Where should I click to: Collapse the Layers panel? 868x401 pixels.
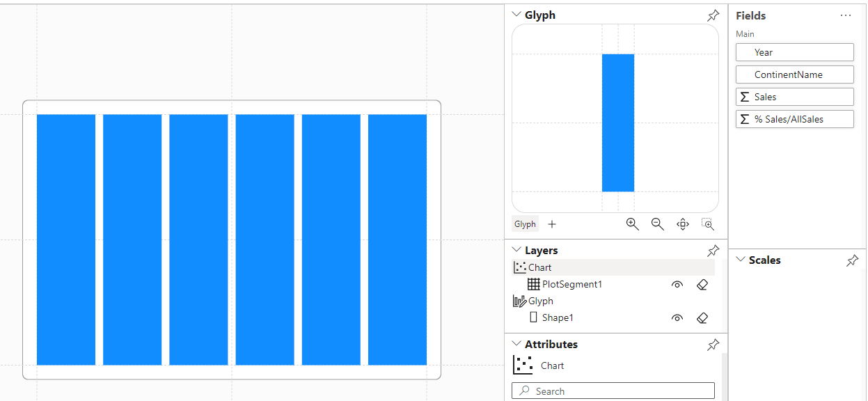click(x=516, y=250)
